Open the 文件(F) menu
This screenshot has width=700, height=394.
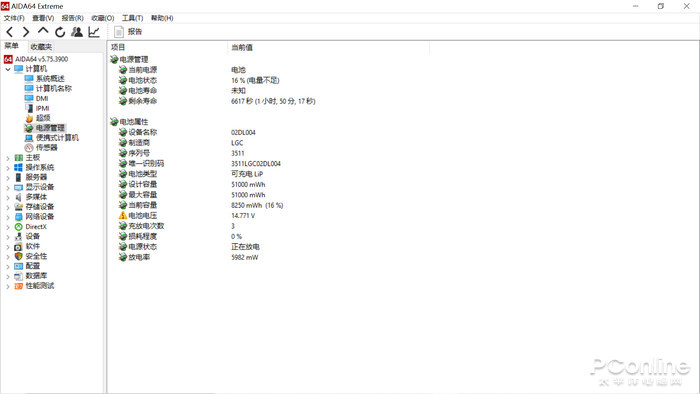(x=14, y=18)
